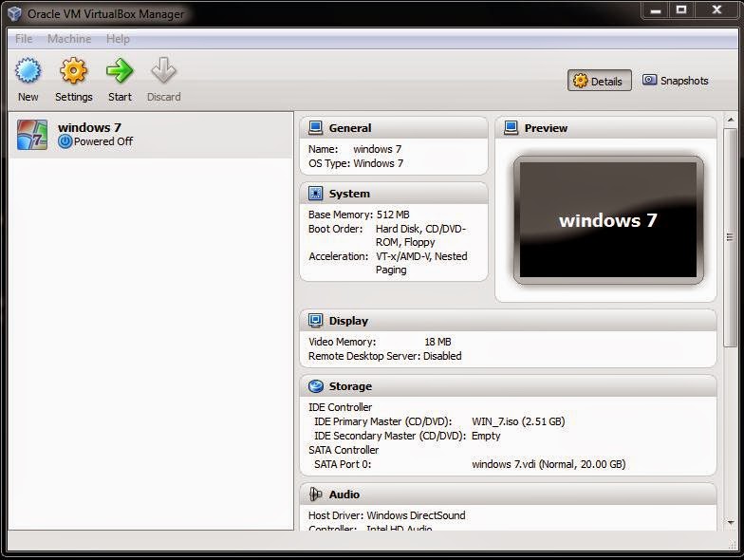Click the System section chip icon
This screenshot has width=744, height=560.
pyautogui.click(x=315, y=194)
